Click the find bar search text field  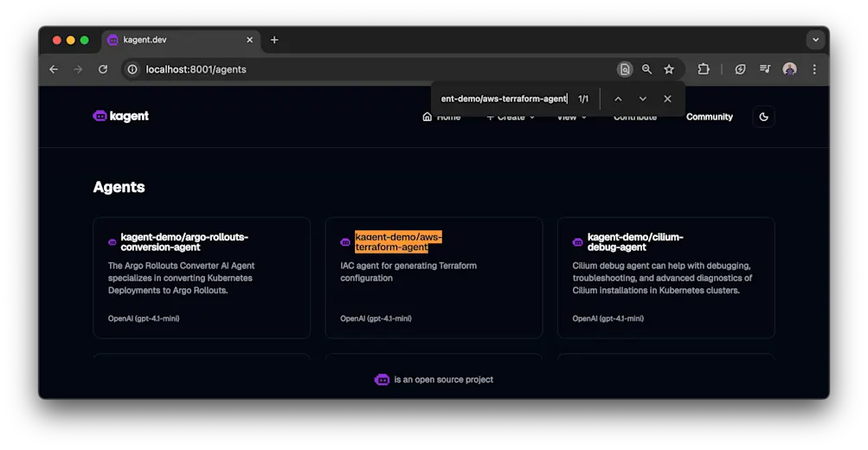tap(504, 99)
